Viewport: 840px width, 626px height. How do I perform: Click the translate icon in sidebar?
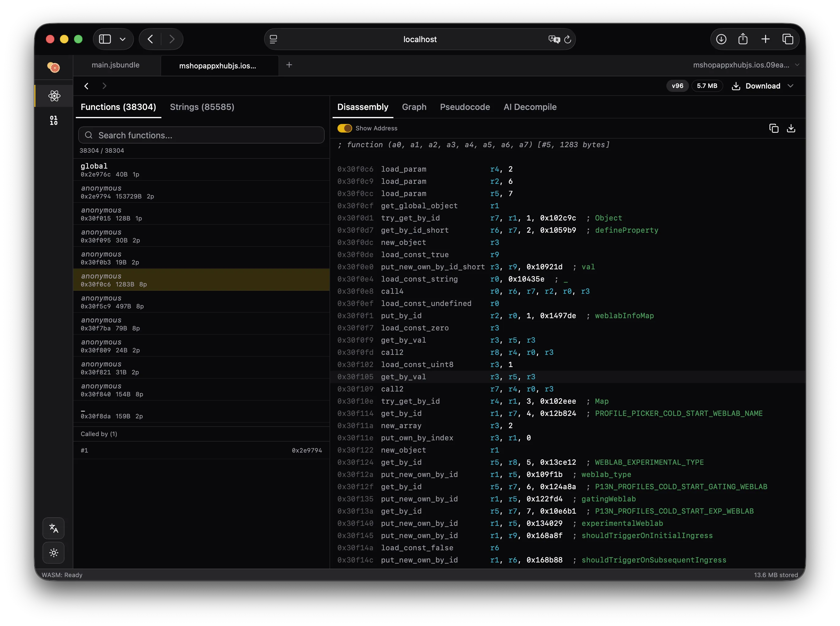point(53,528)
